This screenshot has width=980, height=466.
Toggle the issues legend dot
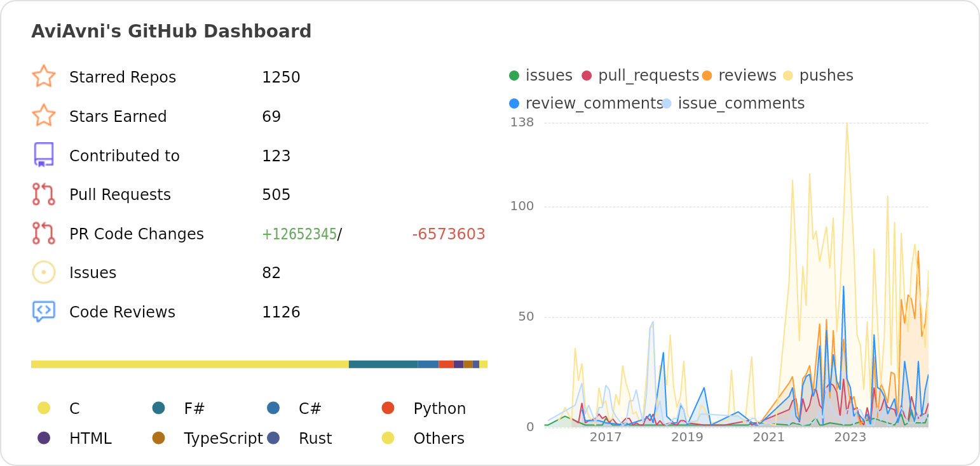point(514,76)
